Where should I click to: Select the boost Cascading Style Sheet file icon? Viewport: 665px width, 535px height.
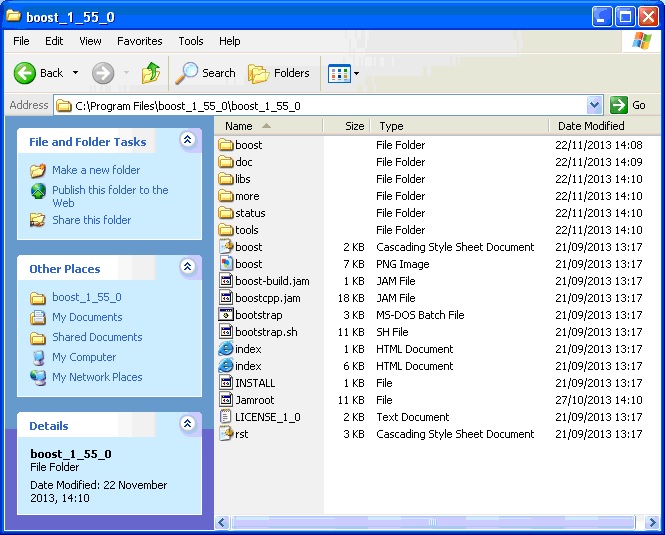click(x=226, y=246)
